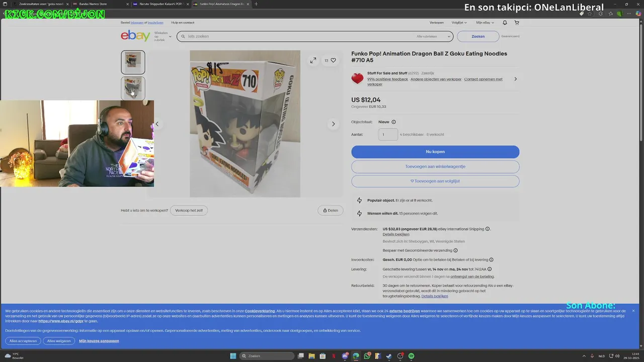Image resolution: width=644 pixels, height=362 pixels.
Task: Click the browser favorites star icon
Action: pos(590,14)
